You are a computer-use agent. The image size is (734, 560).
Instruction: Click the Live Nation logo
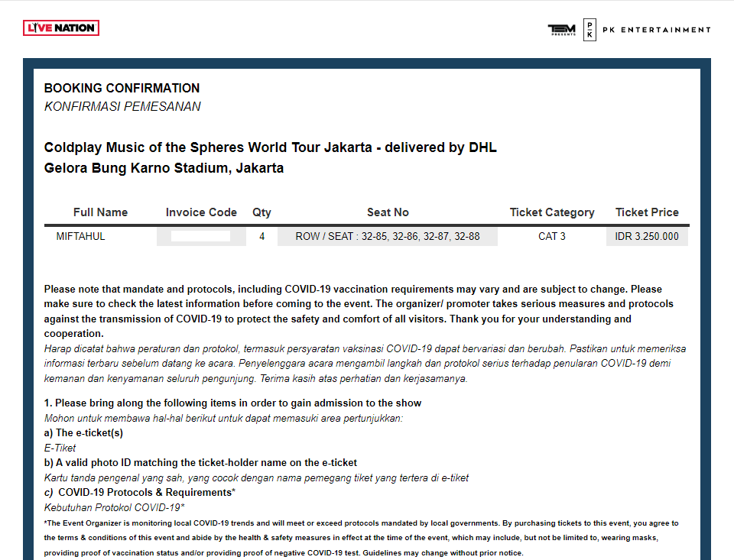pos(61,28)
